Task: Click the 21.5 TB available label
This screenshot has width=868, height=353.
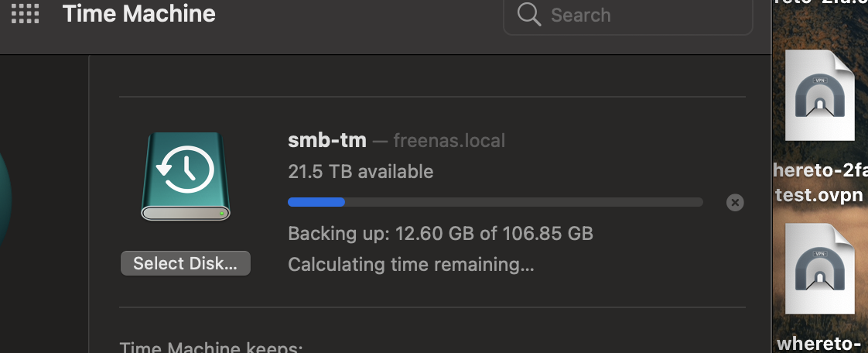Action: pos(361,172)
